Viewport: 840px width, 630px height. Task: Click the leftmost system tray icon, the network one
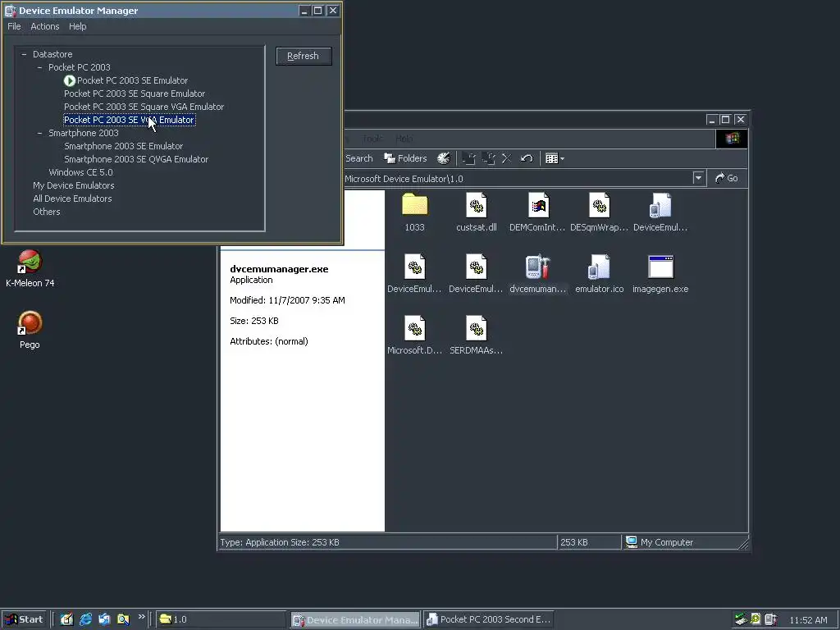741,619
